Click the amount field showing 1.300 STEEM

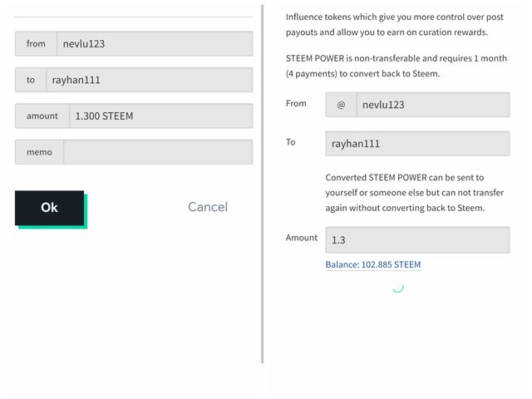pos(160,116)
